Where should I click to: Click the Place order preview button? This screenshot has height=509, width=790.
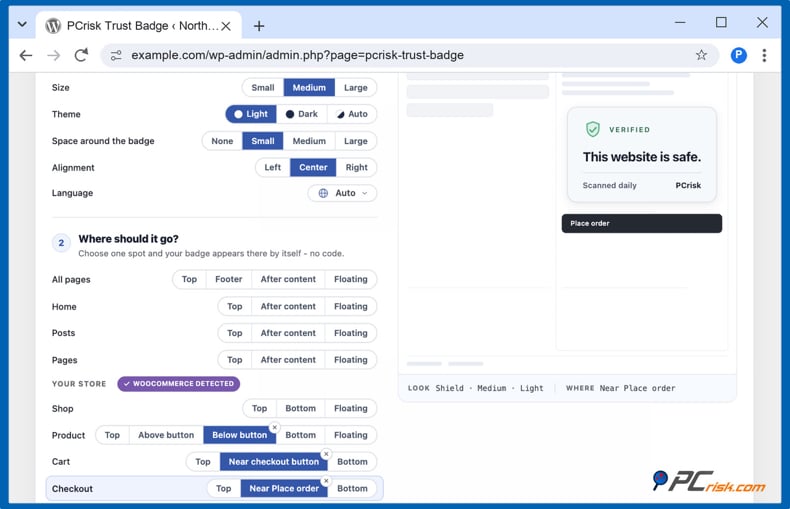641,223
